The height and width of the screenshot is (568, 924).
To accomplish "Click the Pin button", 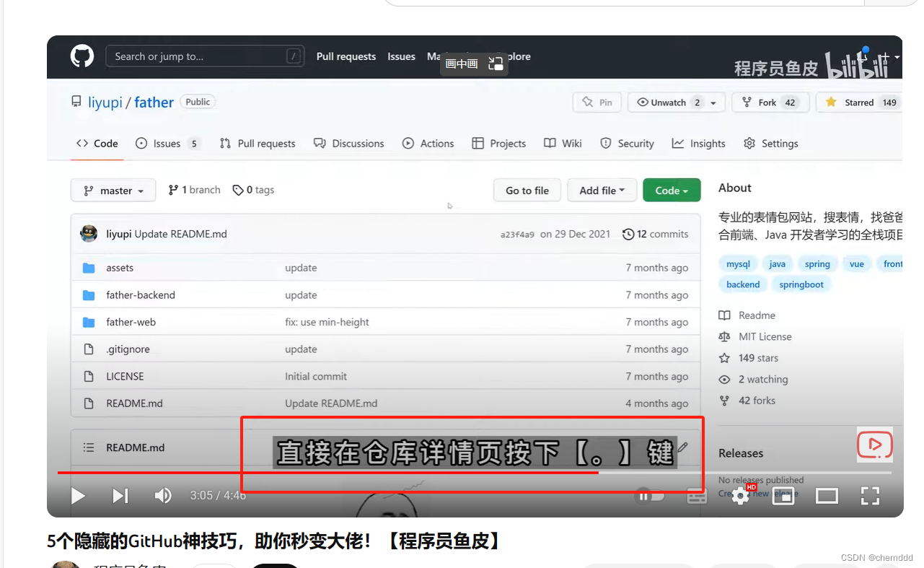I will click(x=597, y=102).
